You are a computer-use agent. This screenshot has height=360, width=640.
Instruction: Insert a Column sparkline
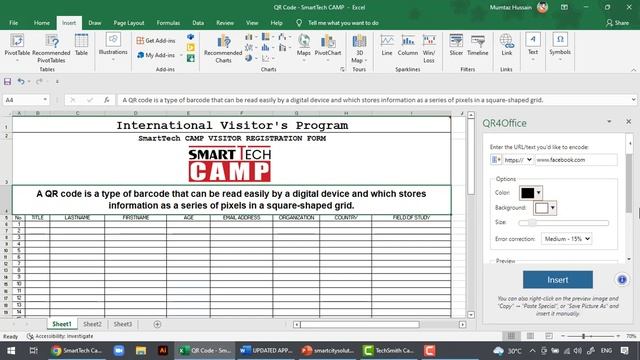click(x=408, y=45)
